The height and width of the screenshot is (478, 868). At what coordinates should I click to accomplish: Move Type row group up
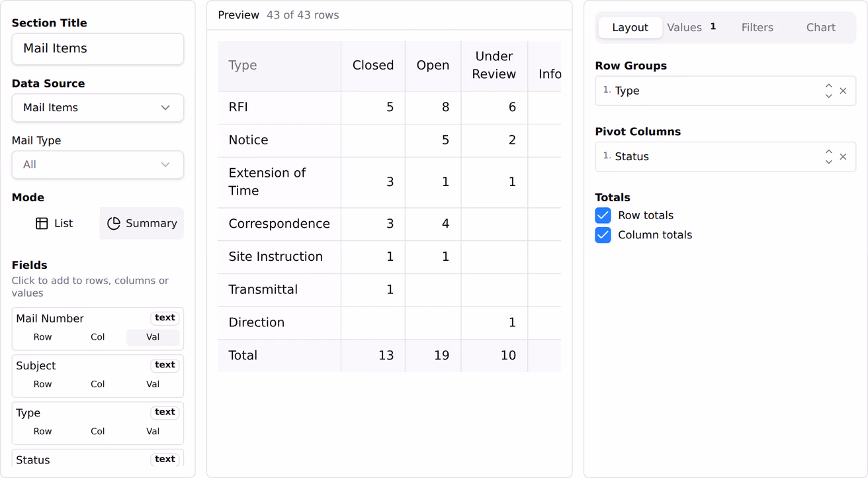(829, 86)
